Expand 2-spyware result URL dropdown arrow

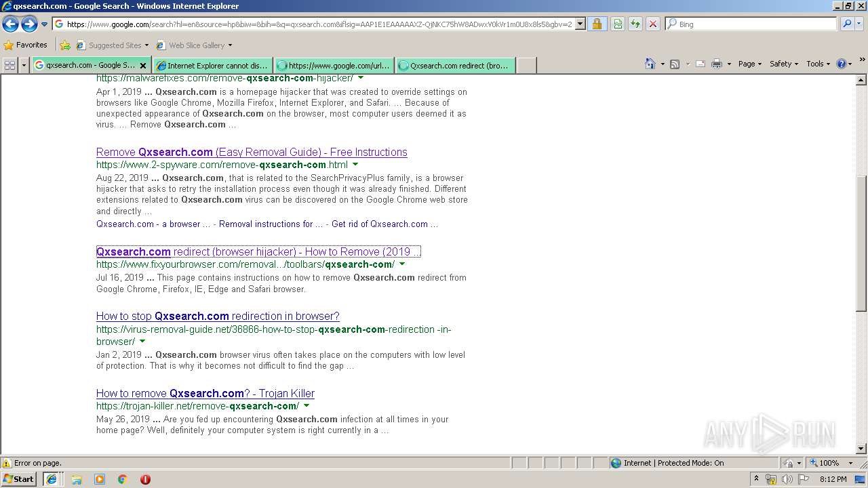point(355,165)
